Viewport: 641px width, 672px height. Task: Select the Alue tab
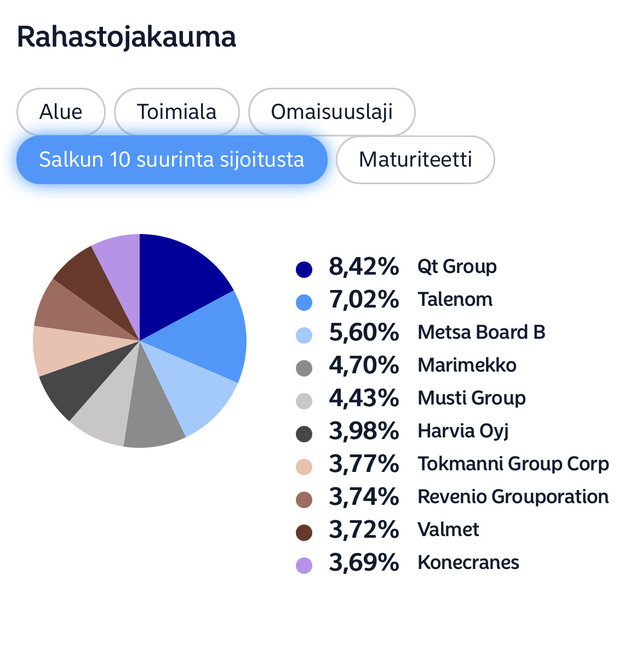[61, 112]
